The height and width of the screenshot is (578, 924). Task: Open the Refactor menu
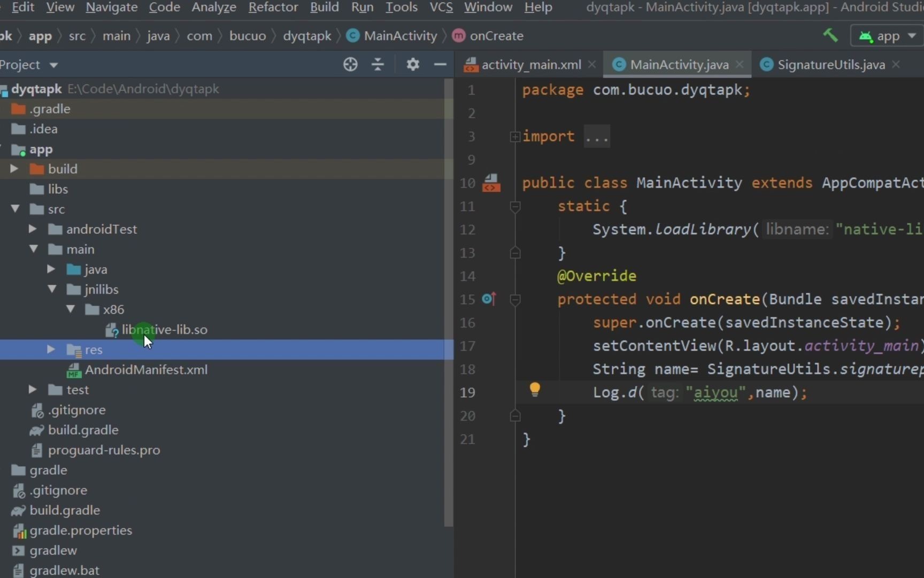pos(273,7)
